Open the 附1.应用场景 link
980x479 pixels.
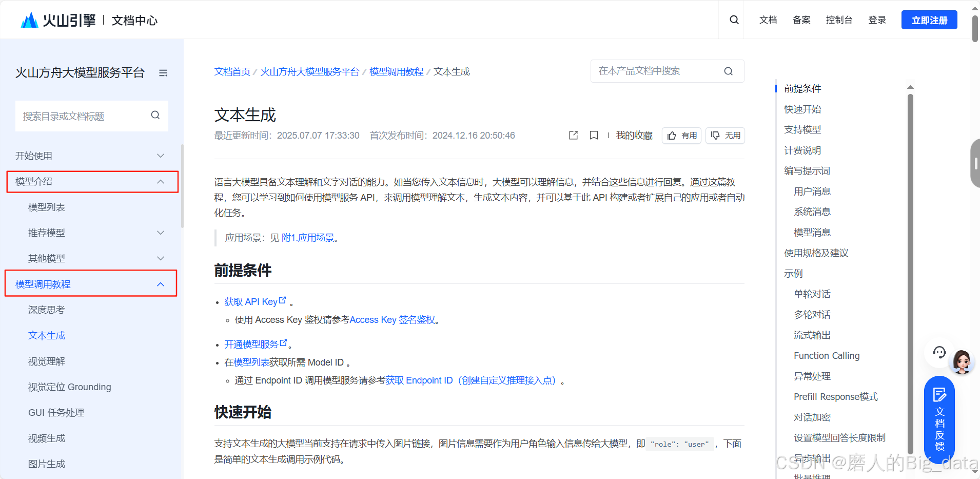coord(308,238)
